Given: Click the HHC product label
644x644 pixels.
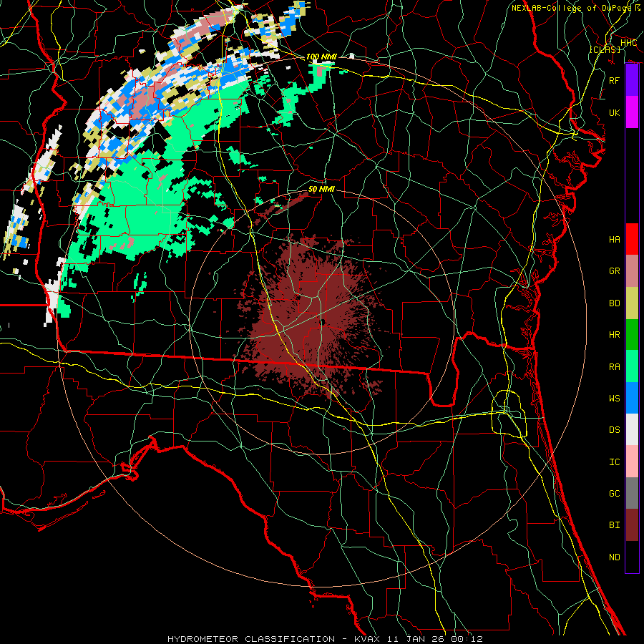Looking at the screenshot, I should tap(628, 43).
